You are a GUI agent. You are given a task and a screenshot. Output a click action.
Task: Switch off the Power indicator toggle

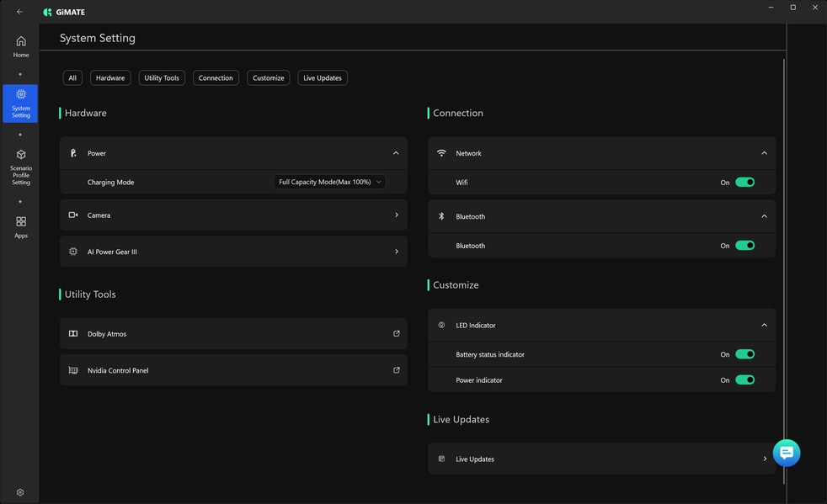(x=744, y=380)
